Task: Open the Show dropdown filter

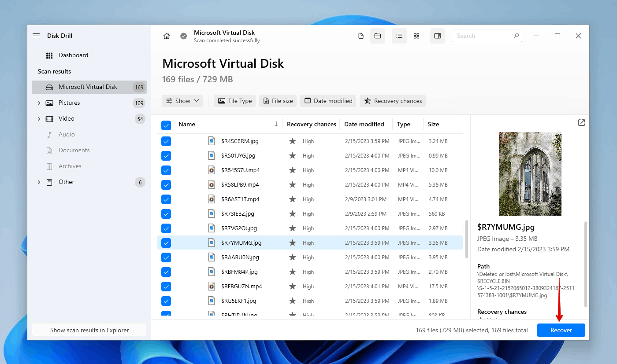Action: pyautogui.click(x=182, y=101)
